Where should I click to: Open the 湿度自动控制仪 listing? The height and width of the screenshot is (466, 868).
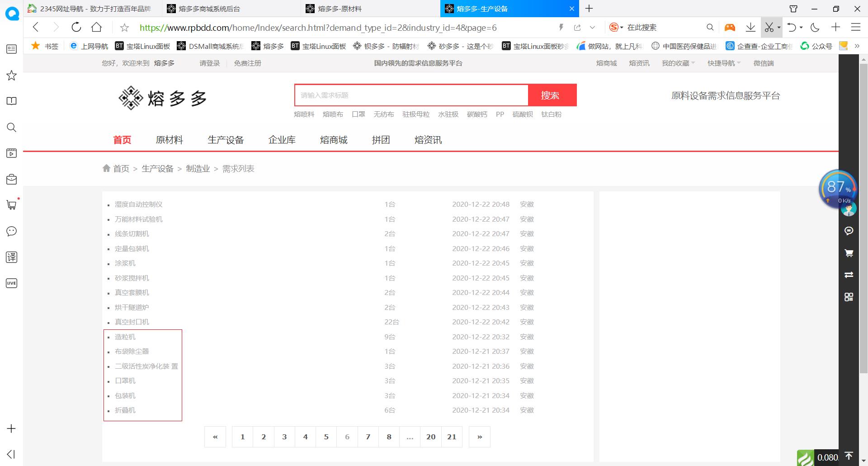click(138, 204)
